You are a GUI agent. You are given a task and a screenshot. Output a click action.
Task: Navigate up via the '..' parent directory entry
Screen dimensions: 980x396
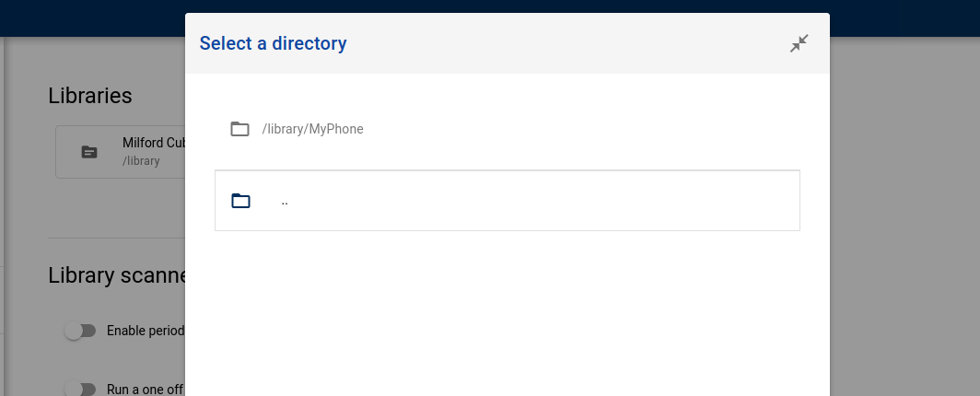507,201
